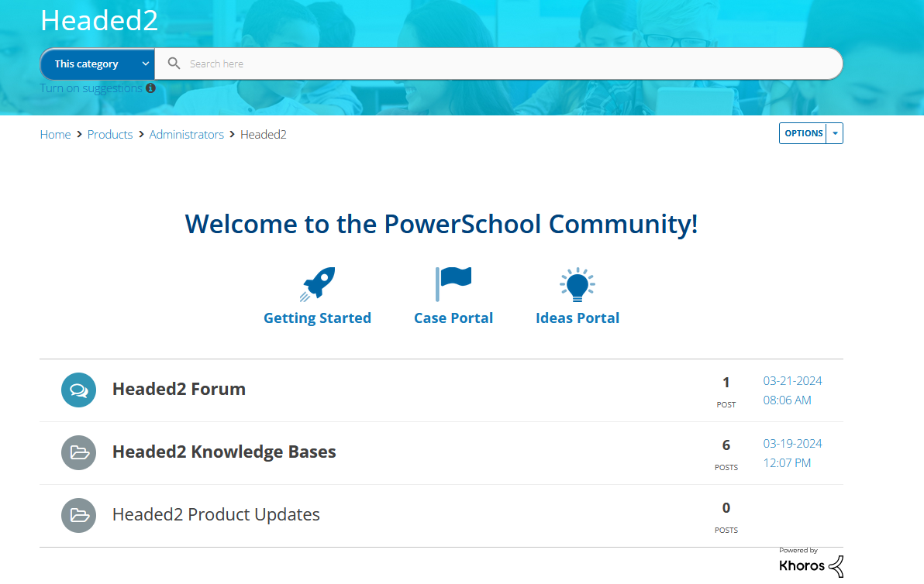Image resolution: width=924 pixels, height=584 pixels.
Task: Click the Headed2 Knowledge Bases folder icon
Action: 78,452
